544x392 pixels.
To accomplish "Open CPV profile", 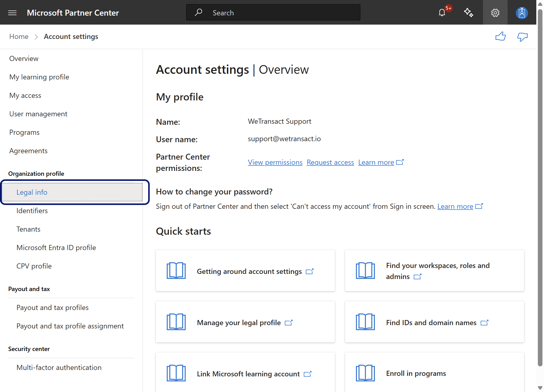I will (34, 266).
